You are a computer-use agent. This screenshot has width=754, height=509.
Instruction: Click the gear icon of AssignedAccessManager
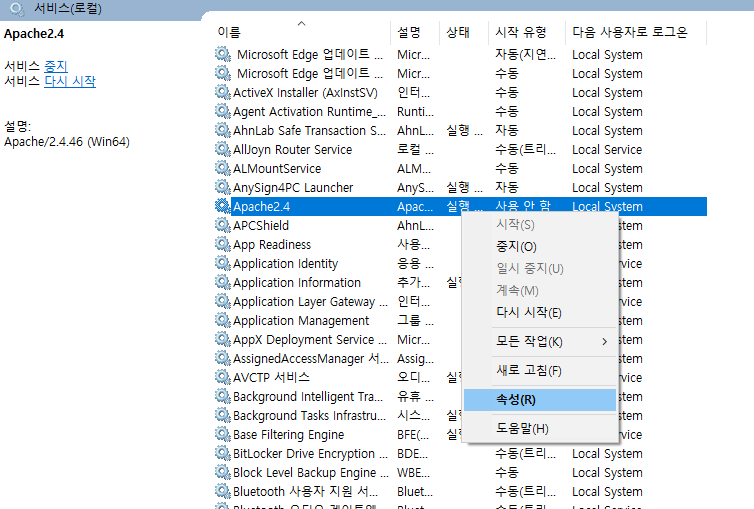[x=223, y=358]
